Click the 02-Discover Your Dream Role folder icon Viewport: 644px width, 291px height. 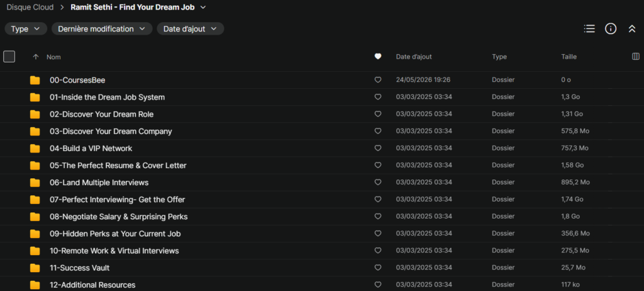click(x=35, y=115)
